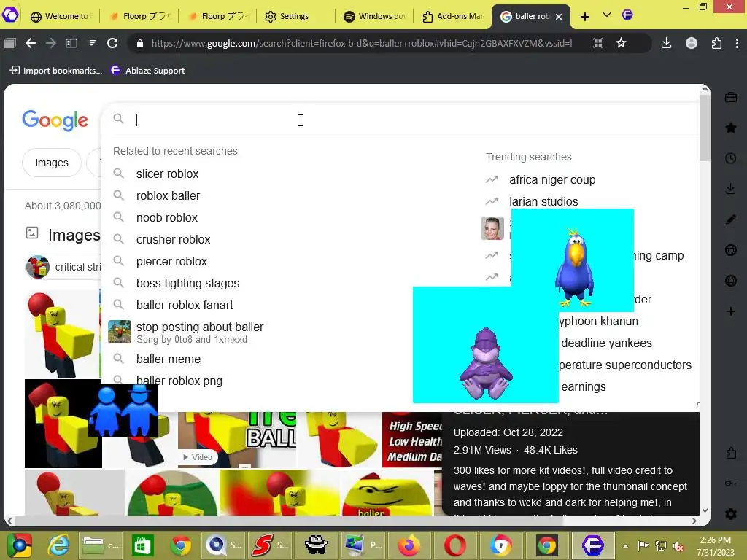Open a new tab with plus button
747x560 pixels.
585,17
